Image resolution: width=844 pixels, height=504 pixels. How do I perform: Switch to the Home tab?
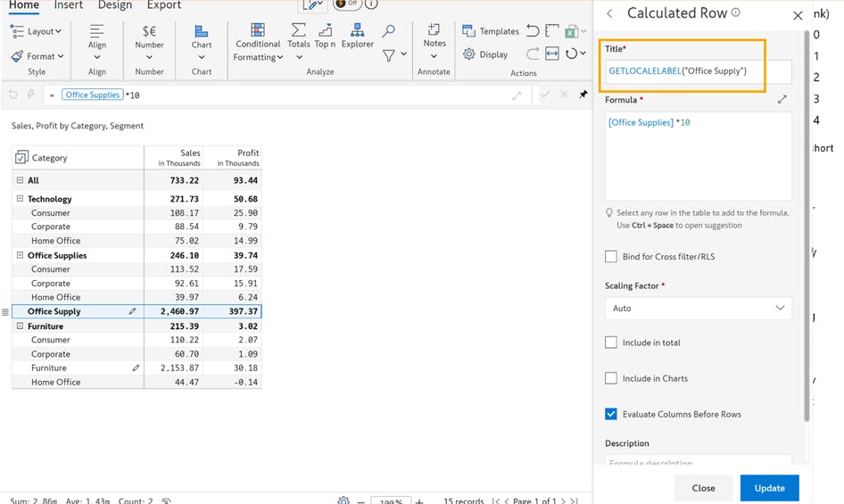[x=24, y=4]
